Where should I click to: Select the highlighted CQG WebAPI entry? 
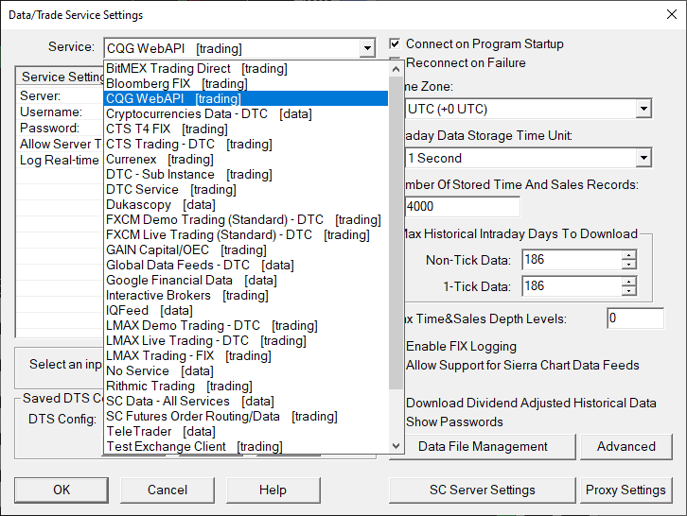pos(246,99)
